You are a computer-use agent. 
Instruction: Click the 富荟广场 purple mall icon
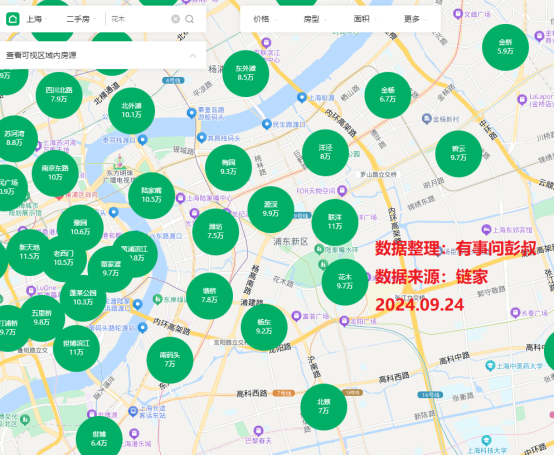pos(296,316)
